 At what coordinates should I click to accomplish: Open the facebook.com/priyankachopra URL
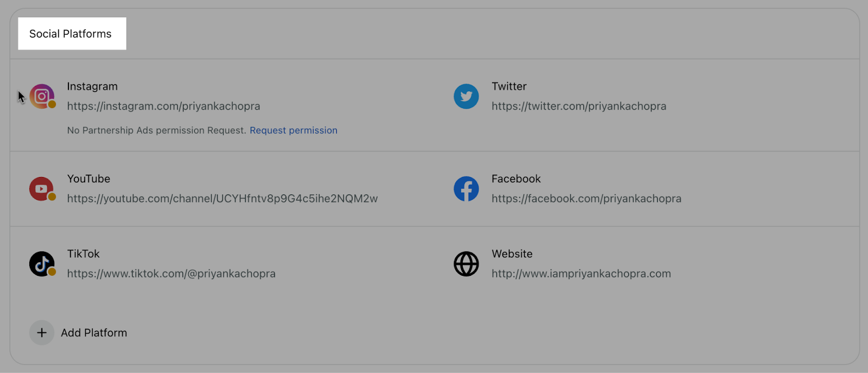pos(586,199)
